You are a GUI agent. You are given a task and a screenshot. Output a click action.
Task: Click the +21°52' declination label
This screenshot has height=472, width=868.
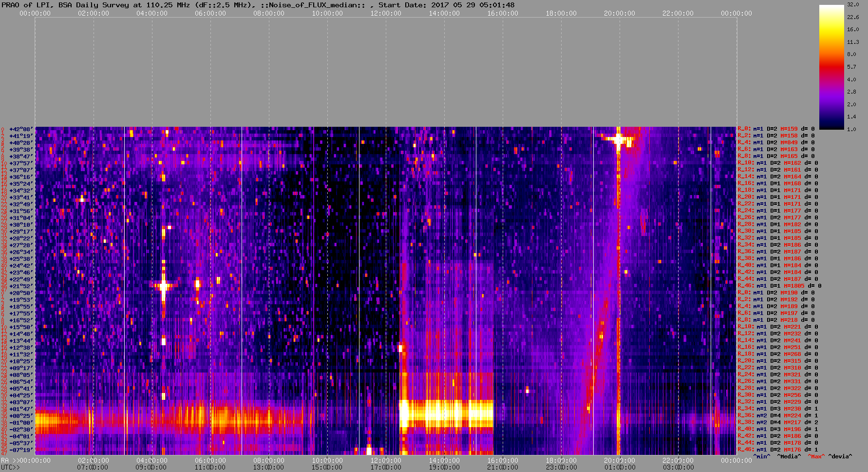(20, 286)
